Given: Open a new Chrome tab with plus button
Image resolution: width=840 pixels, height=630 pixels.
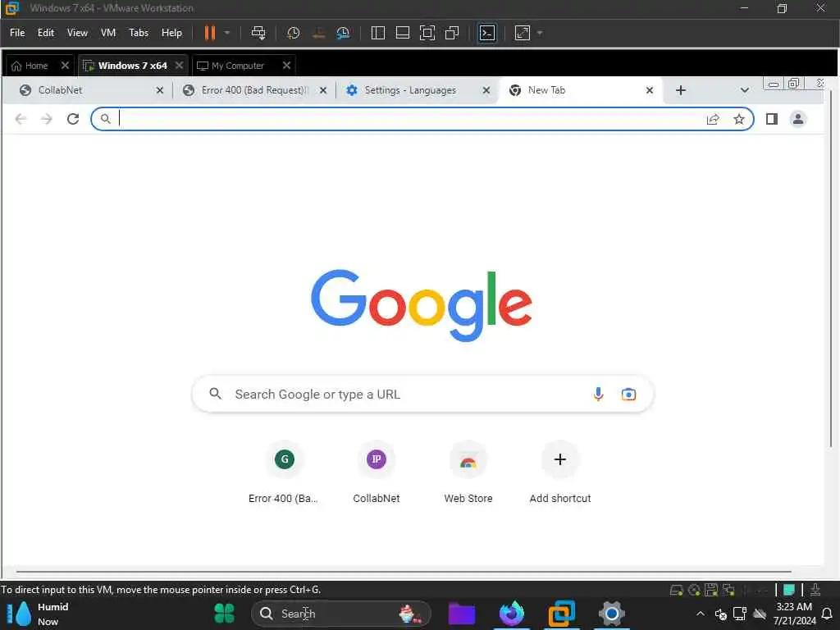Looking at the screenshot, I should (x=681, y=90).
